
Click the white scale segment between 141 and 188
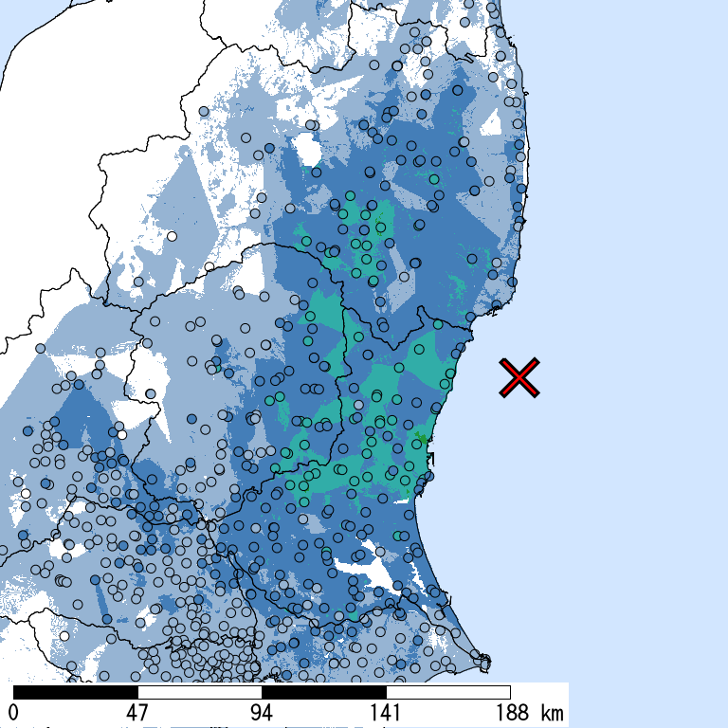[447, 692]
